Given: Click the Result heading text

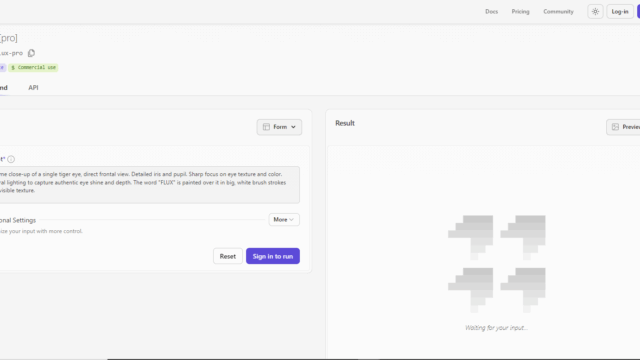Looking at the screenshot, I should coord(345,123).
